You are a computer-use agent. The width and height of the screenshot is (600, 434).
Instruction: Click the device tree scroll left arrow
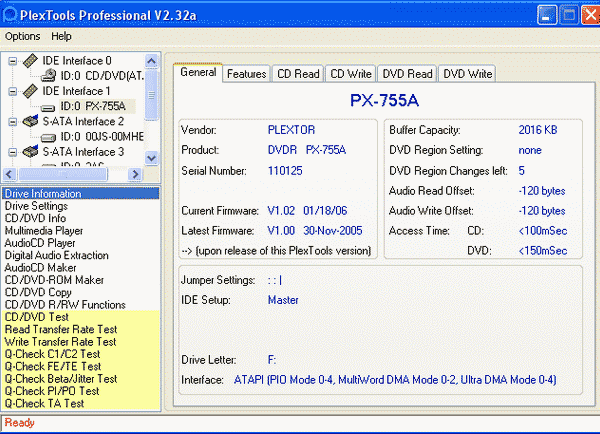[x=10, y=175]
